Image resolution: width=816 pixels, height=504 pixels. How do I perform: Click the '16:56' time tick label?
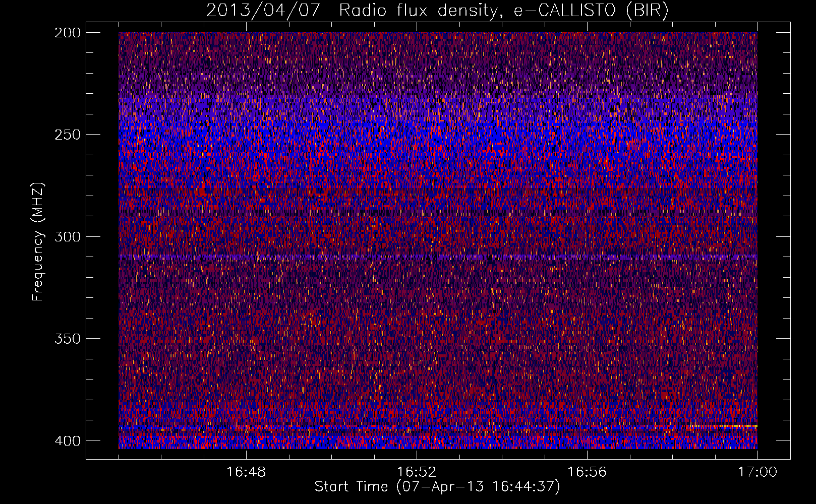point(587,472)
